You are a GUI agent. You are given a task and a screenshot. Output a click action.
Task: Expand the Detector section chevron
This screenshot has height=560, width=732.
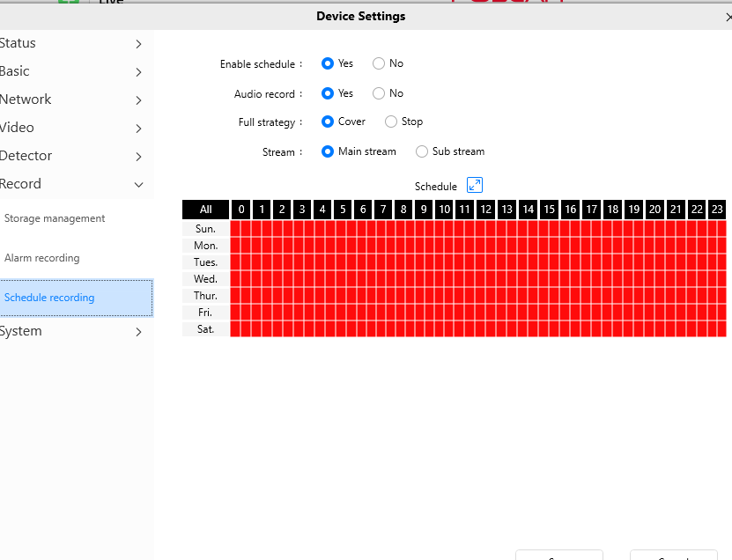point(138,157)
